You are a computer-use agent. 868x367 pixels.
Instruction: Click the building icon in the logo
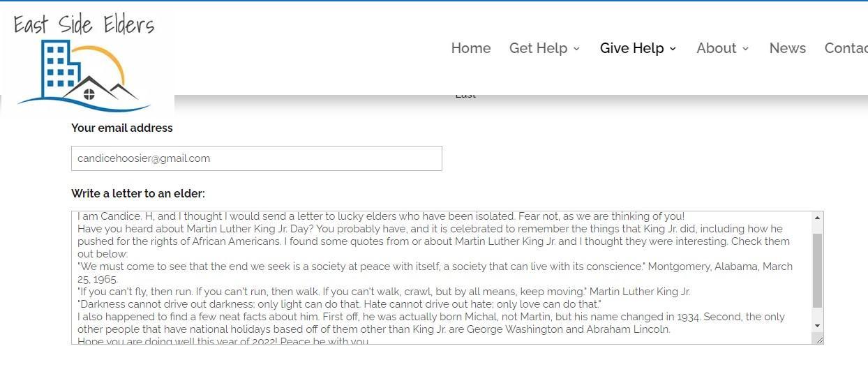[57, 66]
